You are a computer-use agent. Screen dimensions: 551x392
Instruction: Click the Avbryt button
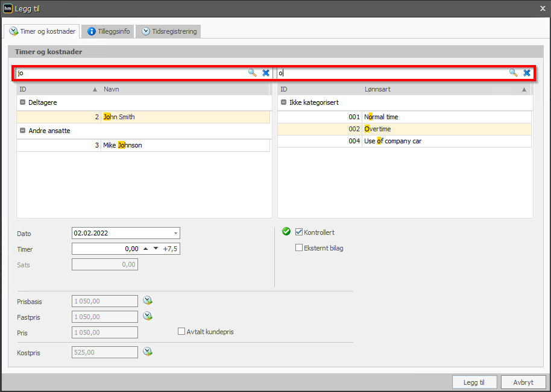523,382
